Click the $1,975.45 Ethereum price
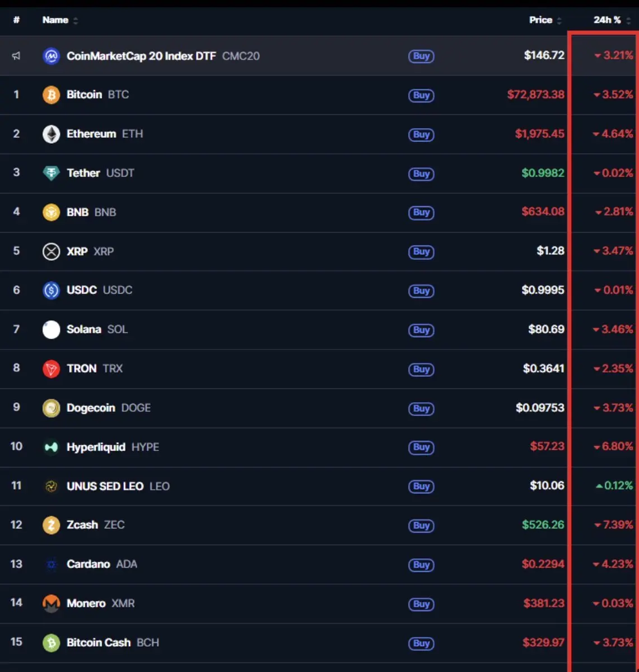 (x=539, y=134)
